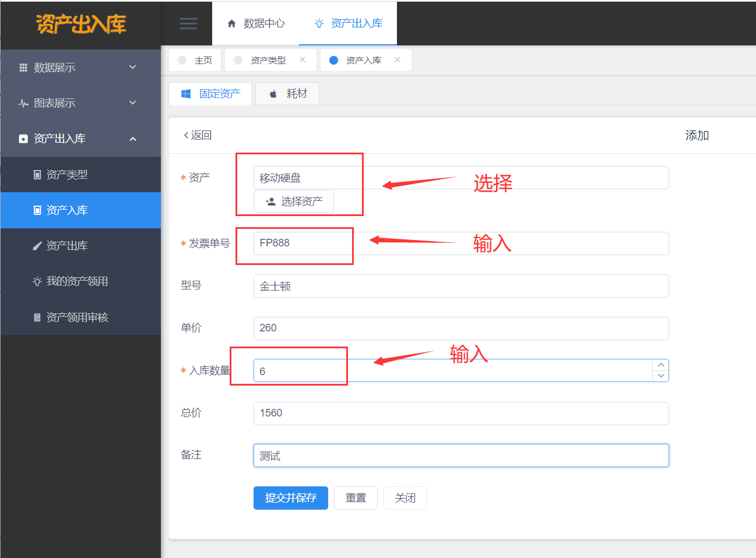This screenshot has width=756, height=558.
Task: Click the 总价 field showing 1560
Action: click(461, 414)
